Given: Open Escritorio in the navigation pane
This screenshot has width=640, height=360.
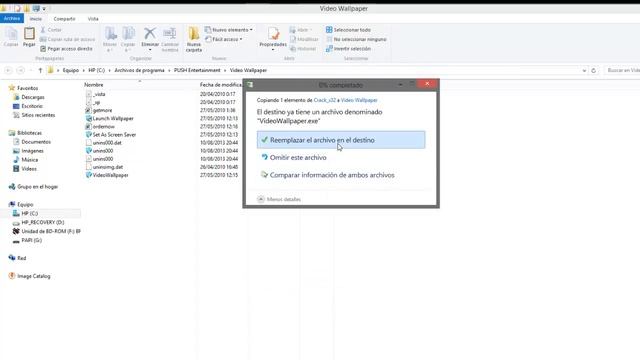Looking at the screenshot, I should tap(32, 106).
